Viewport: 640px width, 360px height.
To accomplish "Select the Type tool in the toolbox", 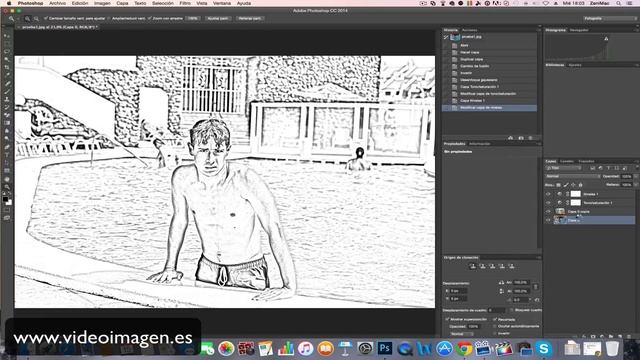I will [7, 155].
